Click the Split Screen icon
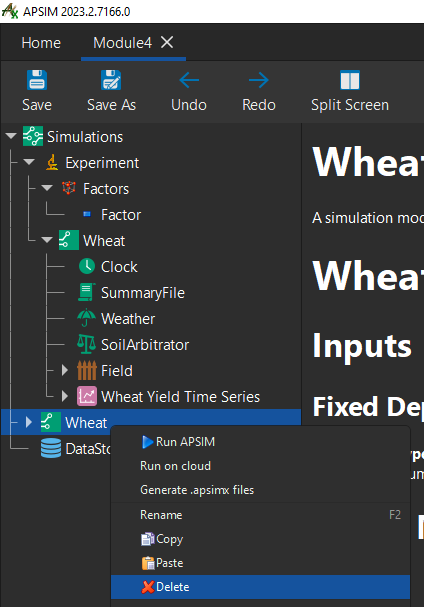This screenshot has width=424, height=607. point(350,80)
